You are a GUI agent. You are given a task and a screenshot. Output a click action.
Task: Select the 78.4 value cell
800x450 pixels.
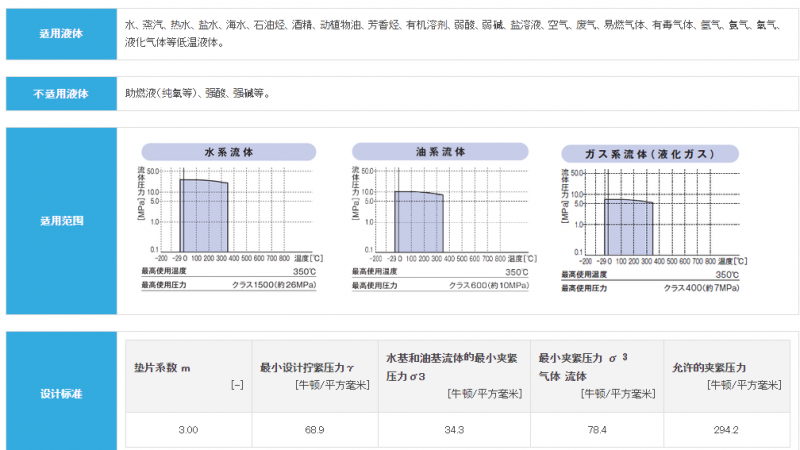coord(596,429)
